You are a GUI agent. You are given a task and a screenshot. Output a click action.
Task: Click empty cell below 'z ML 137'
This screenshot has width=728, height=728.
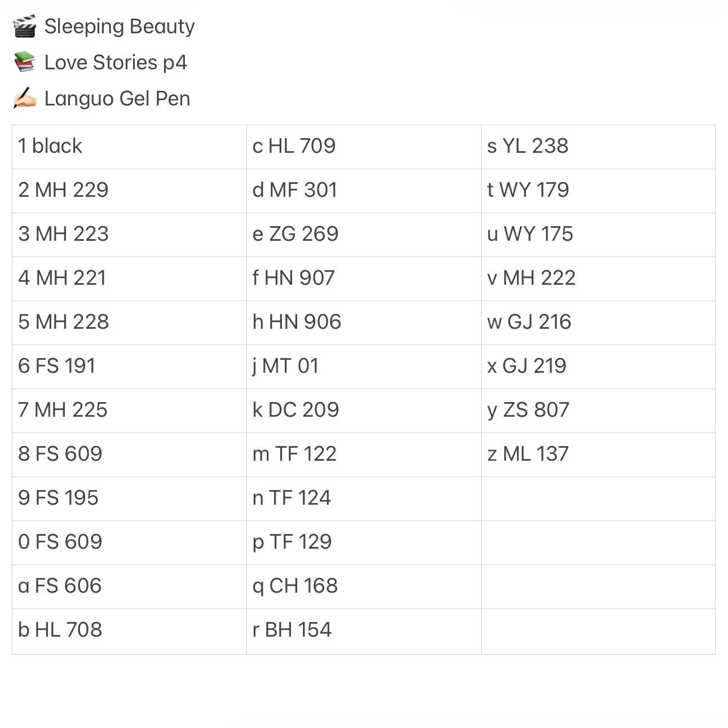click(598, 498)
